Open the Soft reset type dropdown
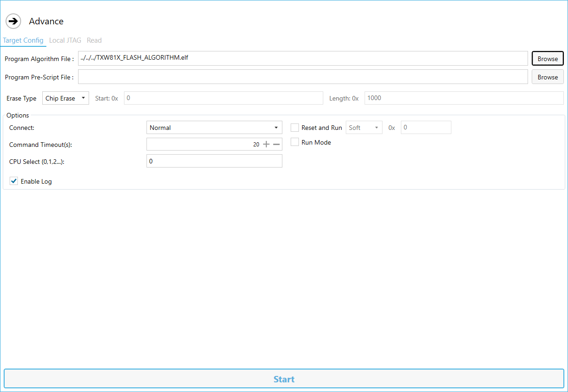 click(364, 128)
